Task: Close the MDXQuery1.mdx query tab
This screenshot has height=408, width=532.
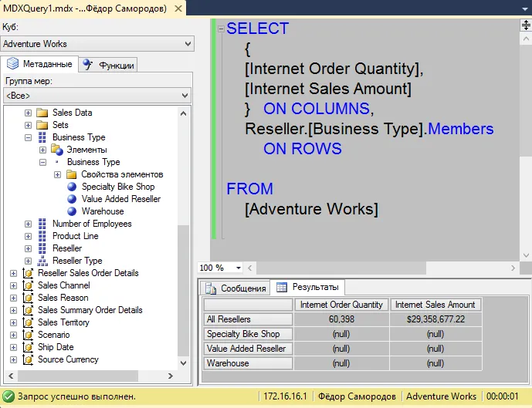Action: pyautogui.click(x=178, y=8)
